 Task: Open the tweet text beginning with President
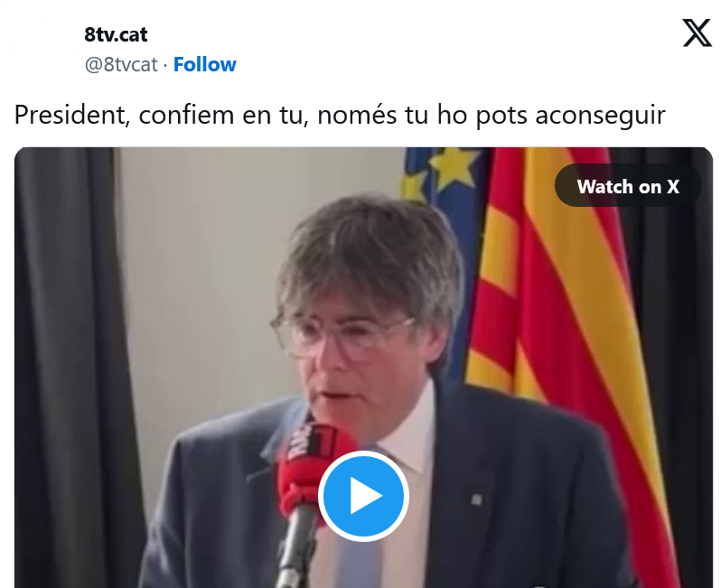point(340,115)
